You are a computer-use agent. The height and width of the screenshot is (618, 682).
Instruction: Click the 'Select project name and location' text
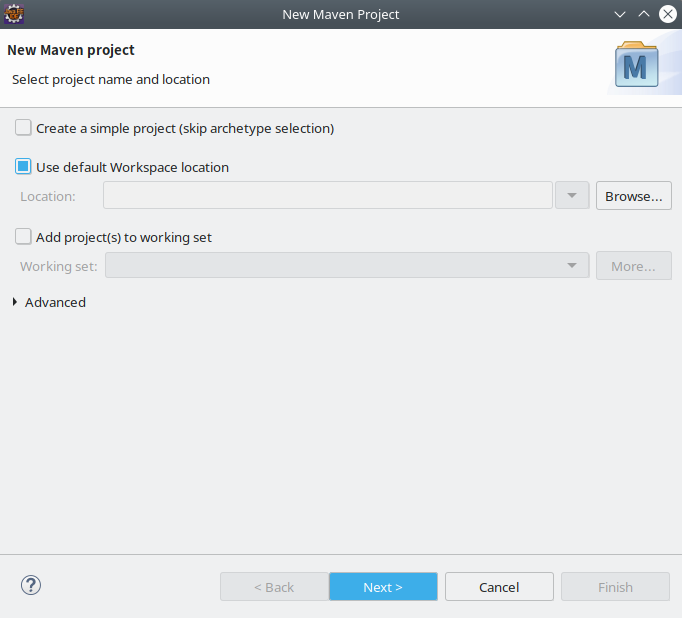click(111, 80)
